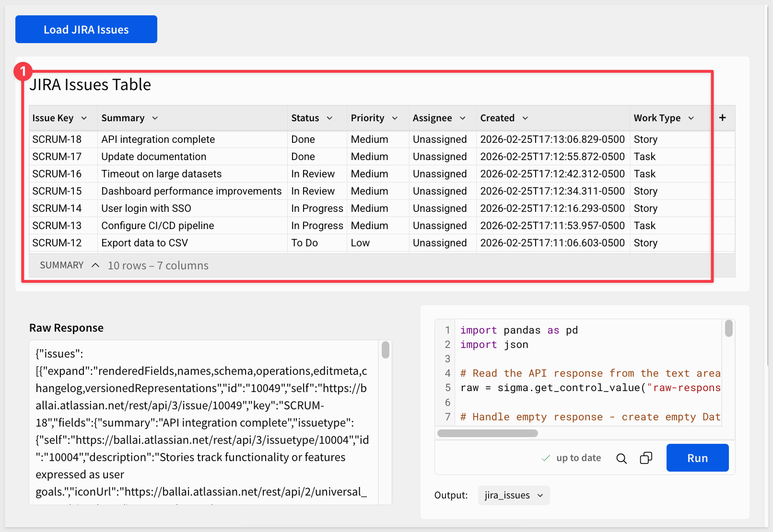Screen dimensions: 773x532
Task: Click the Raw Response vertical scrollbar
Action: (386, 350)
